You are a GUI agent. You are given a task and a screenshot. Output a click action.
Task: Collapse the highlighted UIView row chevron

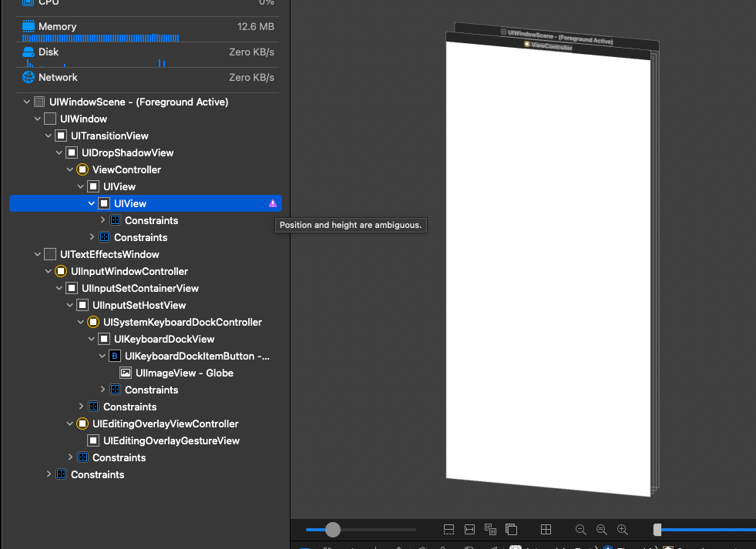point(92,203)
